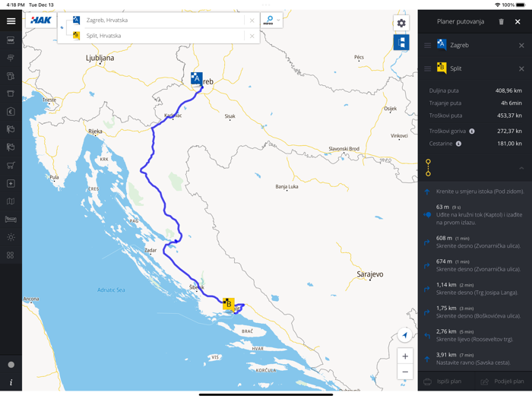The image size is (532, 399).
Task: Close the Planer putovanja panel
Action: click(x=518, y=22)
